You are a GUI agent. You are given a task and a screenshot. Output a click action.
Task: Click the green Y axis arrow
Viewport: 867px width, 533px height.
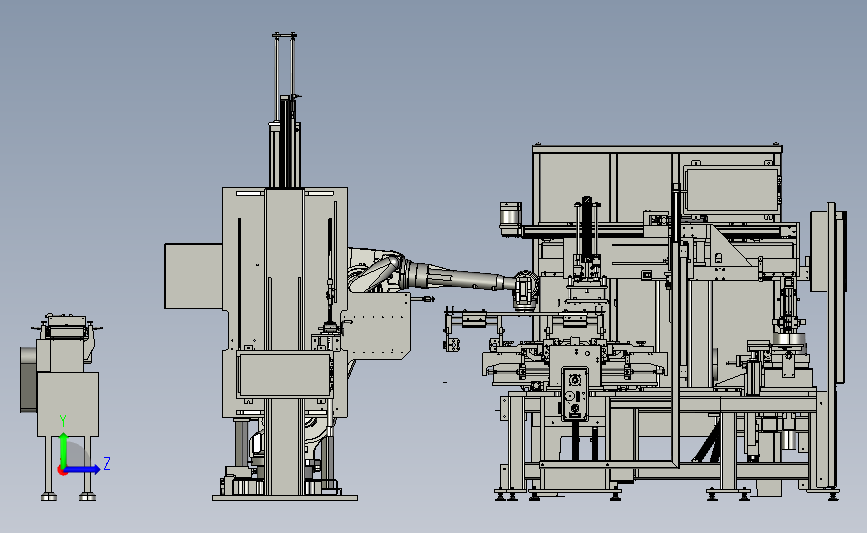click(64, 449)
